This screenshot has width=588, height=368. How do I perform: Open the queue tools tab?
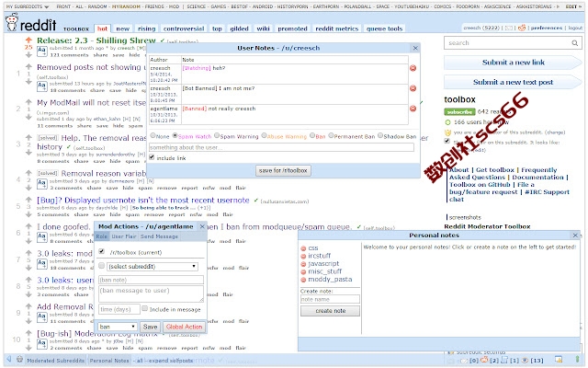pyautogui.click(x=384, y=29)
